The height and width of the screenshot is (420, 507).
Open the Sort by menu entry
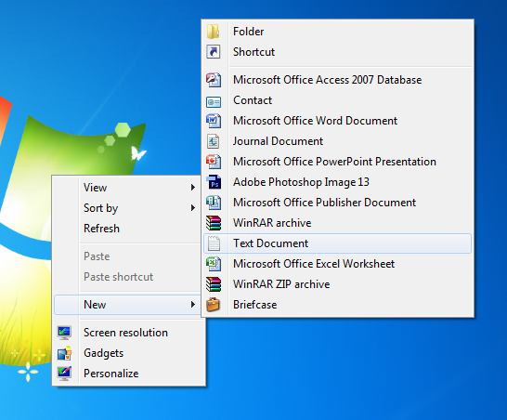tap(128, 208)
